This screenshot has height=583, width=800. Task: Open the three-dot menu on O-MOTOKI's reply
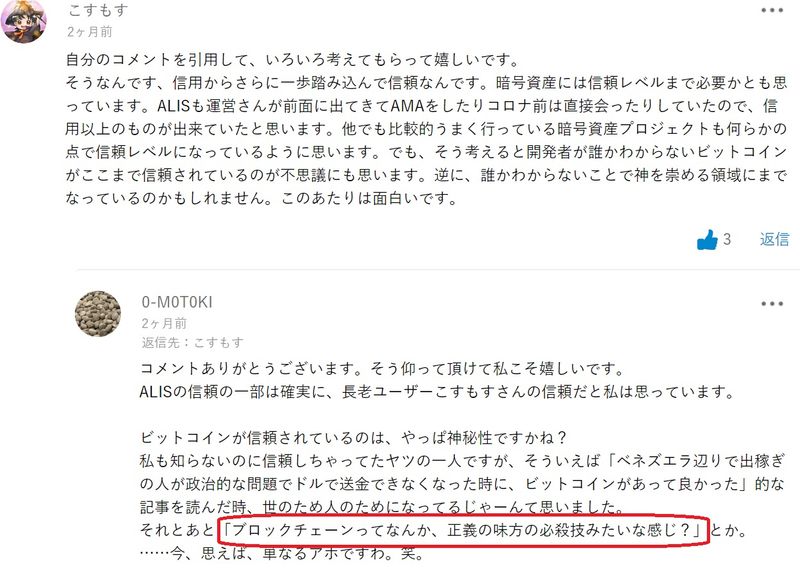772,303
